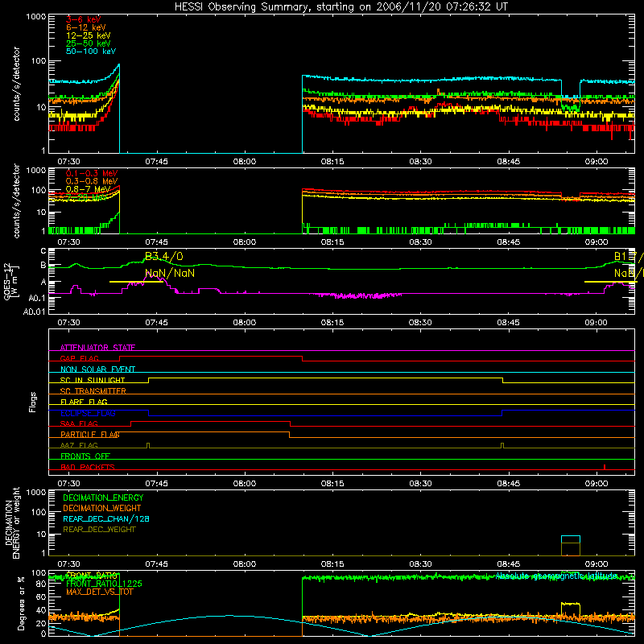Click the yellow flare duration bar under B3.4/0
This screenshot has width=644, height=644.
click(x=136, y=282)
